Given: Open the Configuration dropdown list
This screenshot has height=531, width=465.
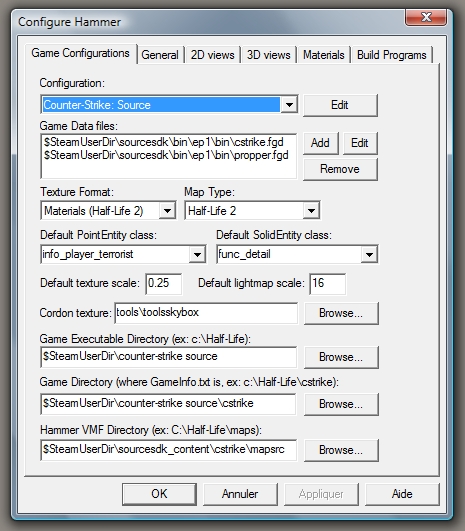Looking at the screenshot, I should [289, 105].
